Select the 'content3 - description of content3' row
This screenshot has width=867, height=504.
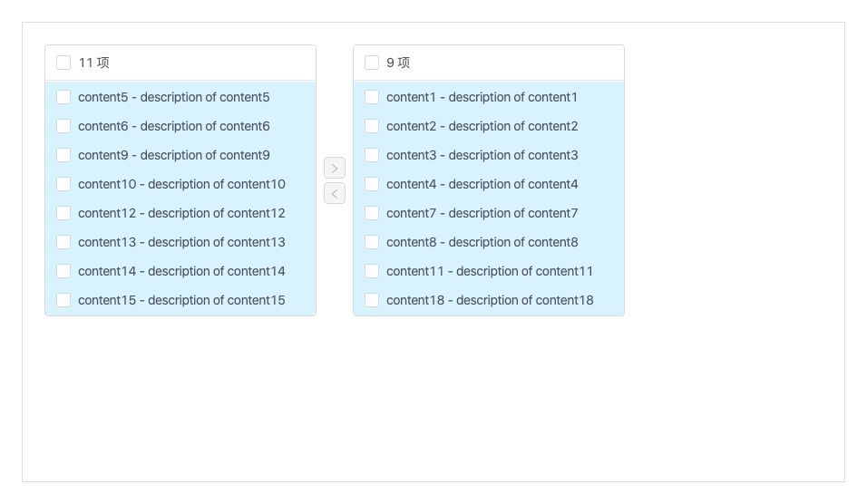click(x=482, y=155)
